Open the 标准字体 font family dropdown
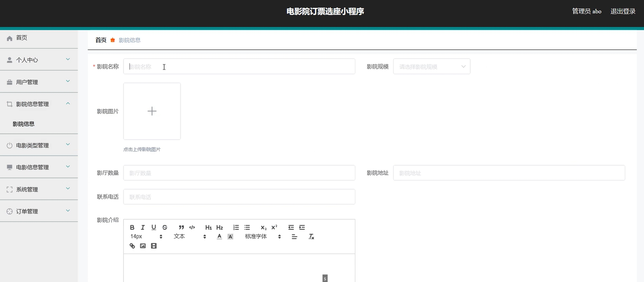The width and height of the screenshot is (644, 282). (x=263, y=237)
